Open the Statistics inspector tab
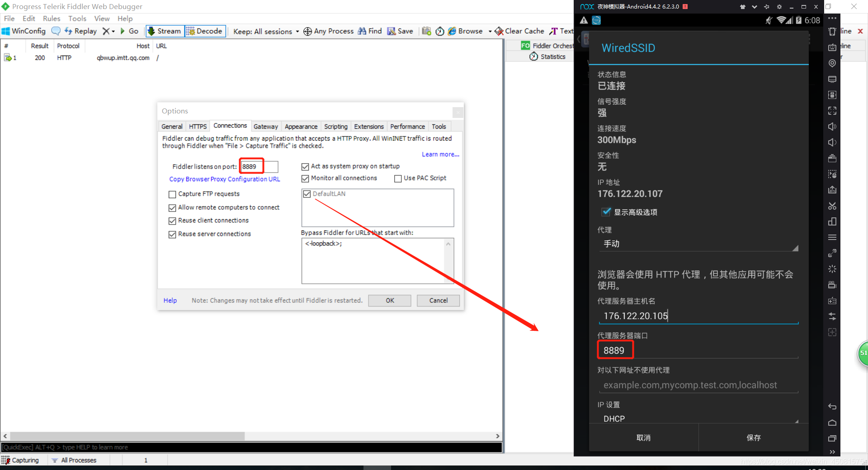Image resolution: width=868 pixels, height=470 pixels. (x=548, y=56)
